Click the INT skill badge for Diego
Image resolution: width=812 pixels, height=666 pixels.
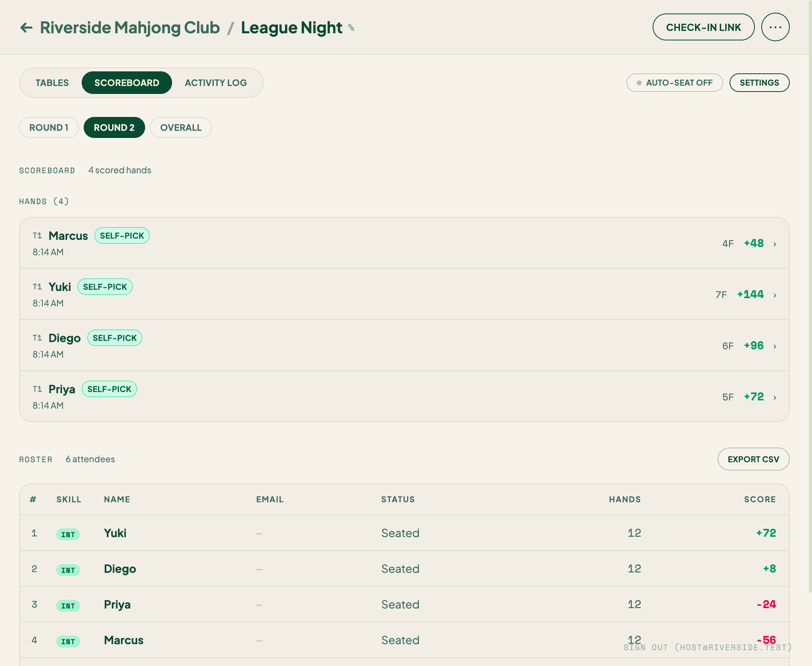click(x=68, y=570)
